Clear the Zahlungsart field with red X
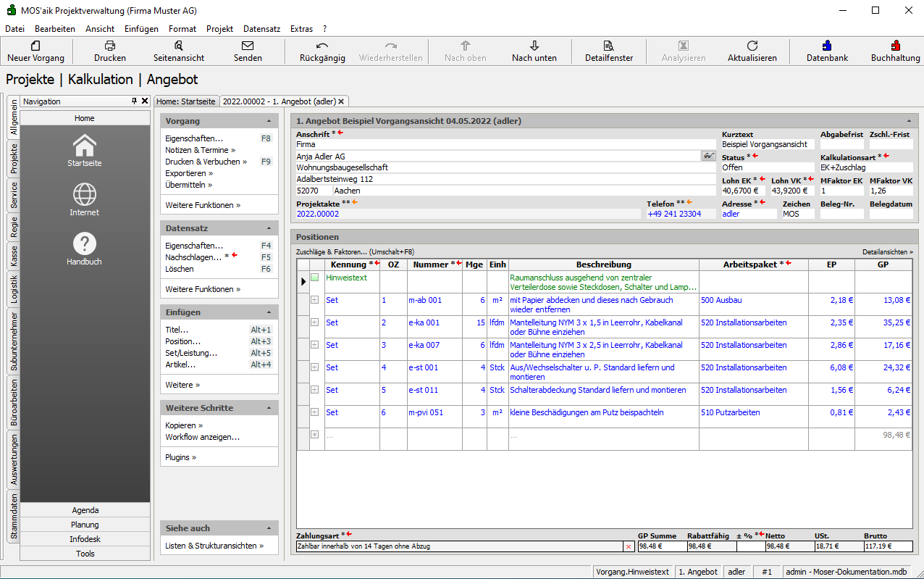The width and height of the screenshot is (924, 579). click(x=628, y=546)
